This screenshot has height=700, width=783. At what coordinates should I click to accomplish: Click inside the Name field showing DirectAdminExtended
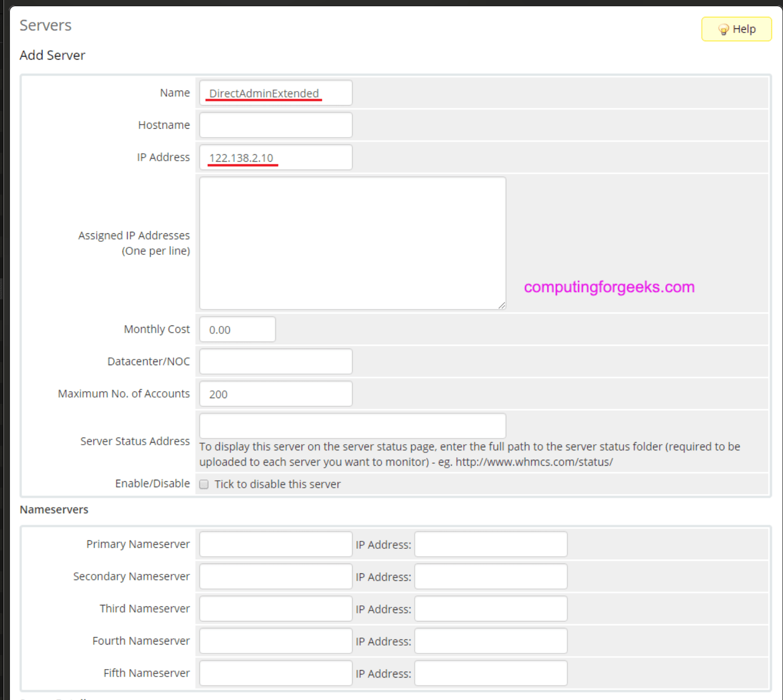coord(275,93)
